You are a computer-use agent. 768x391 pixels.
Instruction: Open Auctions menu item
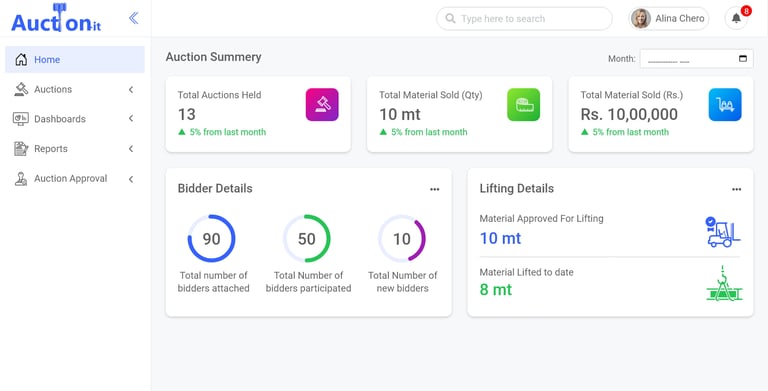coord(75,89)
